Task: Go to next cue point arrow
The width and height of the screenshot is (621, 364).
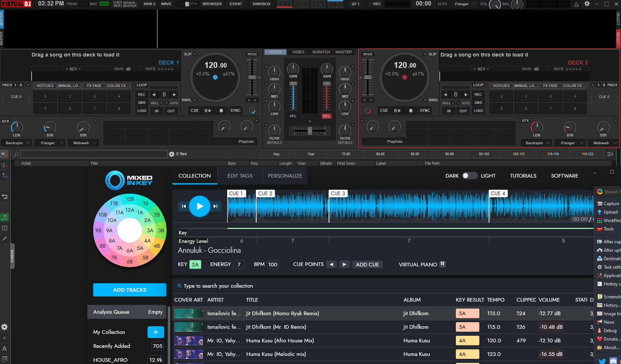Action: [x=344, y=264]
